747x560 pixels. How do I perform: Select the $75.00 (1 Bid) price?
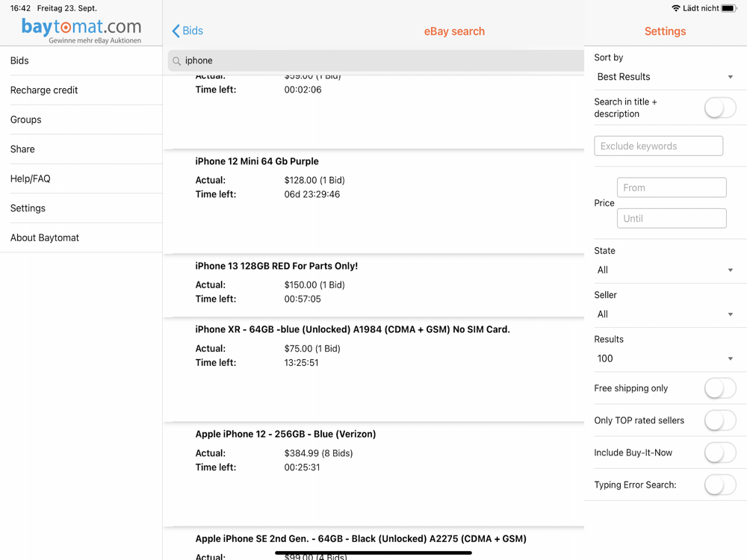(x=312, y=349)
